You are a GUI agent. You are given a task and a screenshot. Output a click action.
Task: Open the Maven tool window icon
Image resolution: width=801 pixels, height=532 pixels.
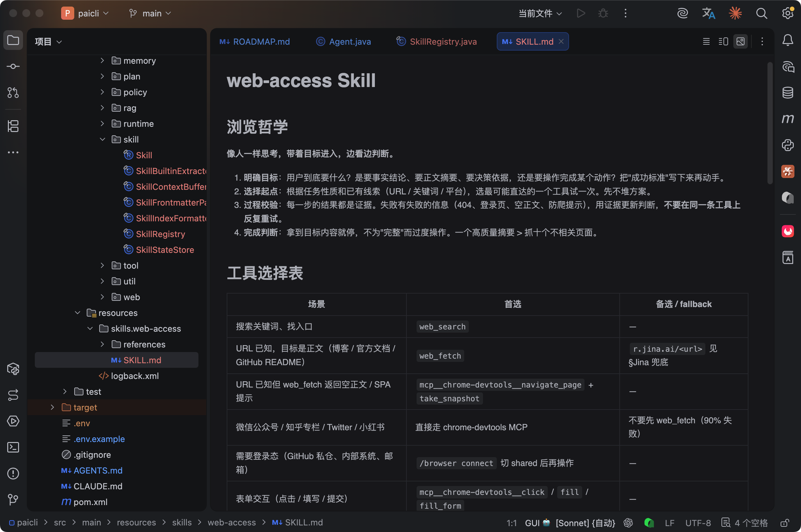click(788, 119)
